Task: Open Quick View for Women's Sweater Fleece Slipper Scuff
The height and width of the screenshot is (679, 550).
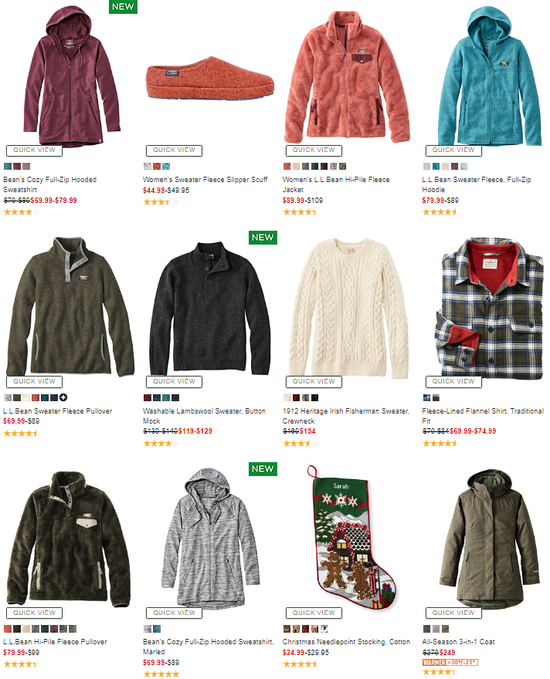Action: (174, 150)
